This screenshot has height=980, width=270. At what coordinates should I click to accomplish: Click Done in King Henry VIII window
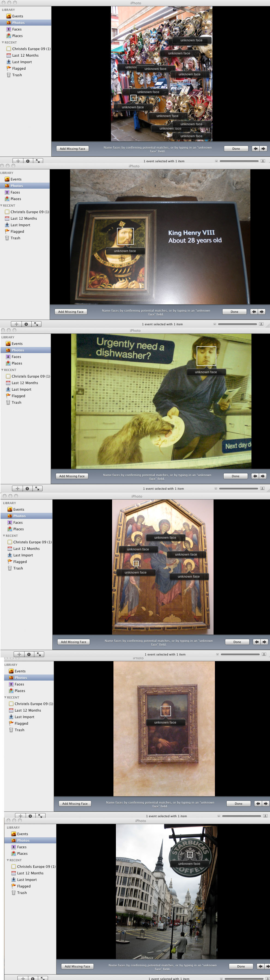pyautogui.click(x=235, y=312)
